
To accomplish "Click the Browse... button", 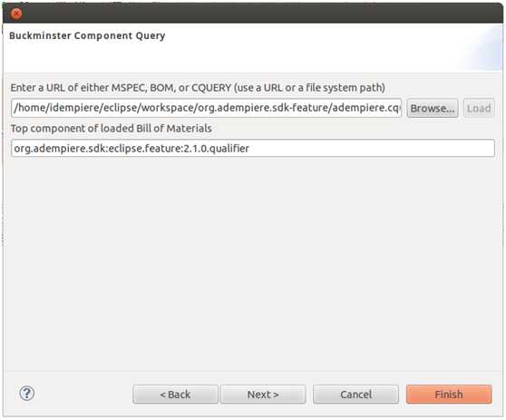I will (433, 108).
